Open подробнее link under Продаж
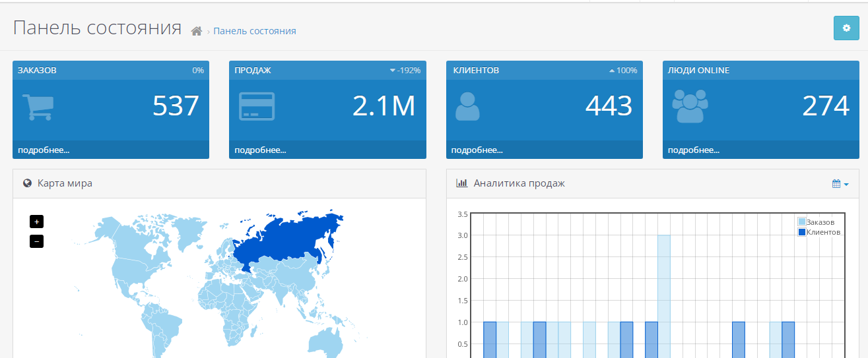Viewport: 868px width, 358px height. [x=260, y=150]
